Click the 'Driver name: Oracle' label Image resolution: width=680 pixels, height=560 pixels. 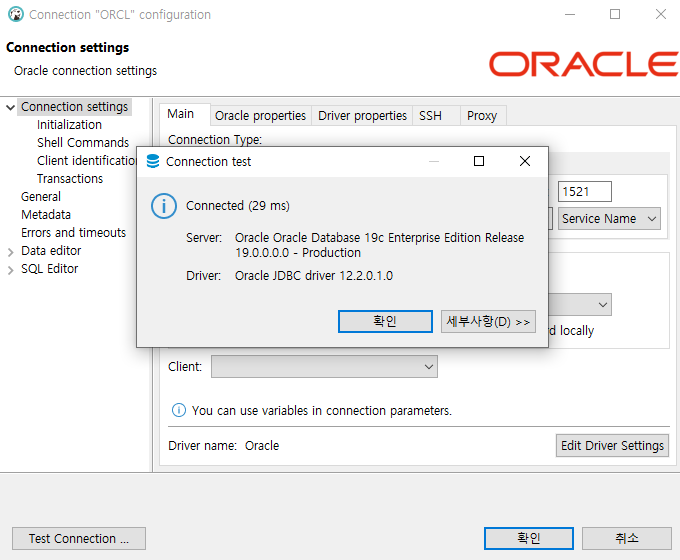[x=224, y=445]
